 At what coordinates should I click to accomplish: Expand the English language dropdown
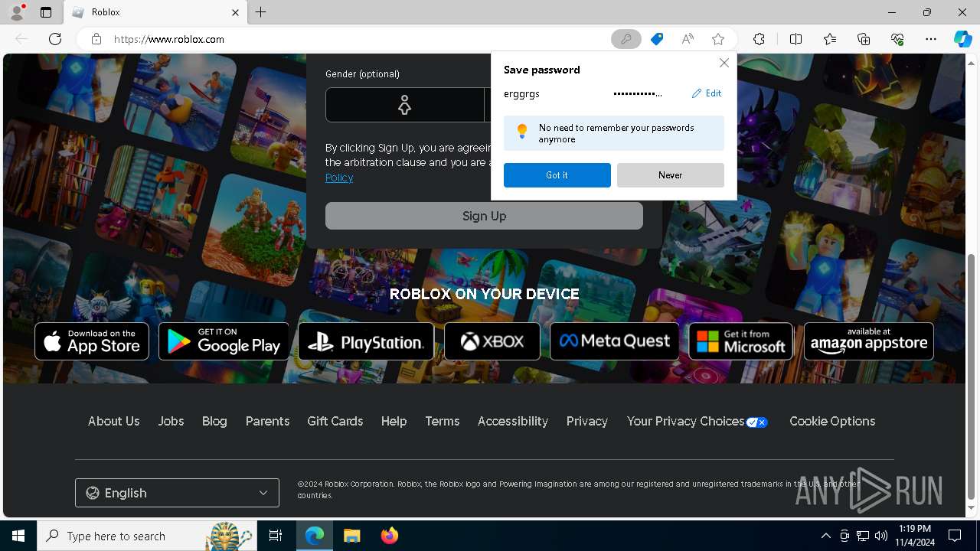pyautogui.click(x=177, y=493)
